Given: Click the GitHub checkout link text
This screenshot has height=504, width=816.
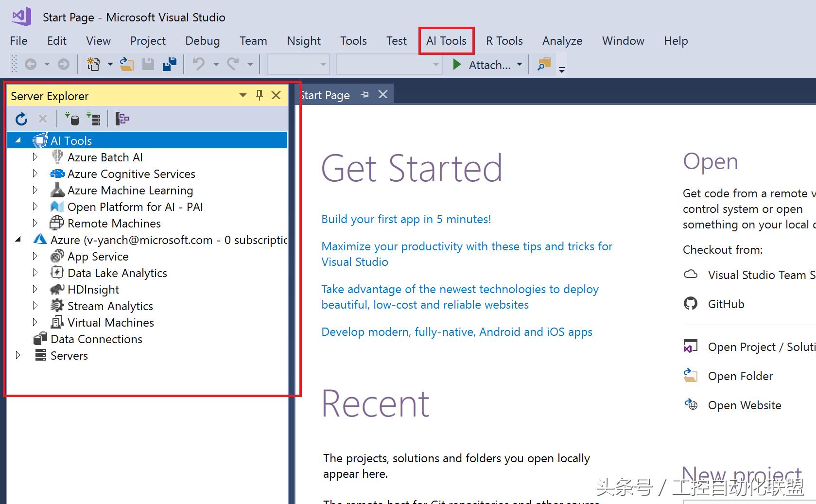Looking at the screenshot, I should (x=726, y=304).
